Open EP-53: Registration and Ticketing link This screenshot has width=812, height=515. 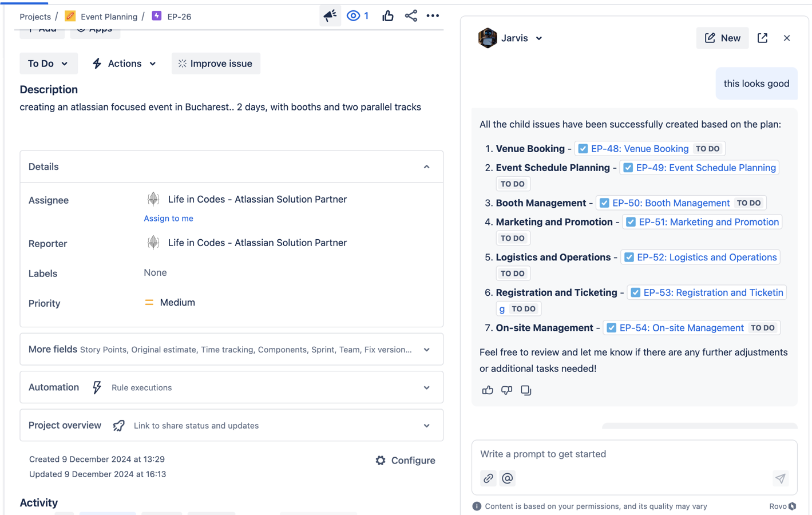coord(713,292)
